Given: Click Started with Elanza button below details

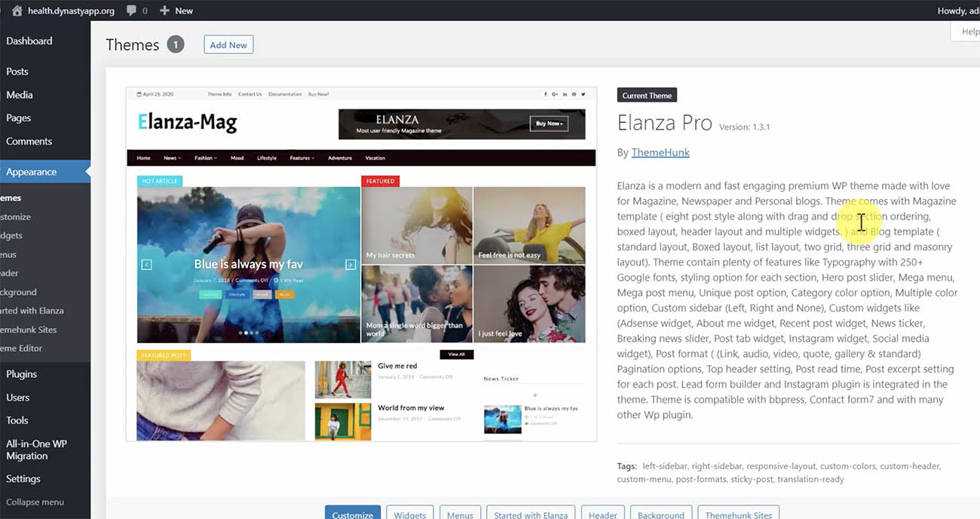Looking at the screenshot, I should [x=531, y=513].
